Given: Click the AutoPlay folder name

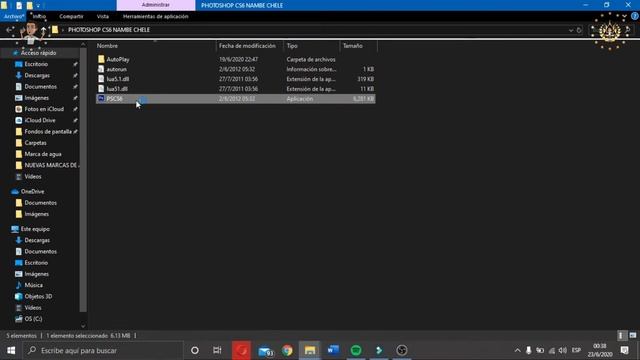Looking at the screenshot, I should [x=118, y=59].
